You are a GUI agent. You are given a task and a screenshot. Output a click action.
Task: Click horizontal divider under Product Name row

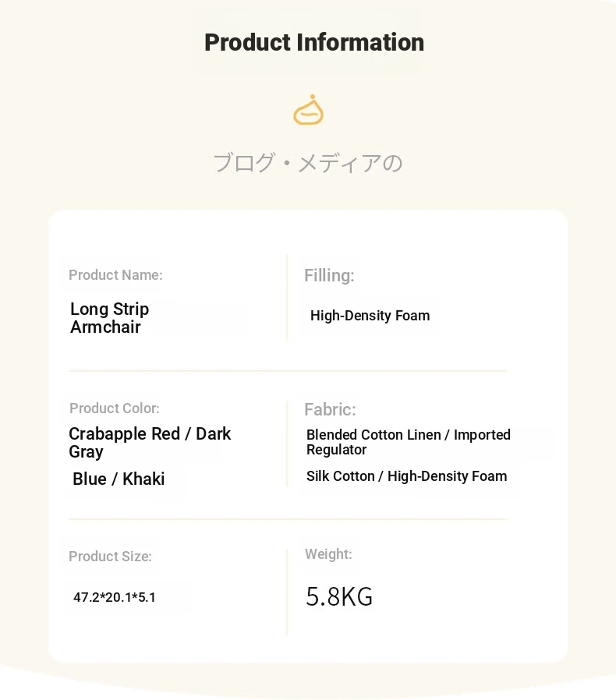click(x=288, y=370)
